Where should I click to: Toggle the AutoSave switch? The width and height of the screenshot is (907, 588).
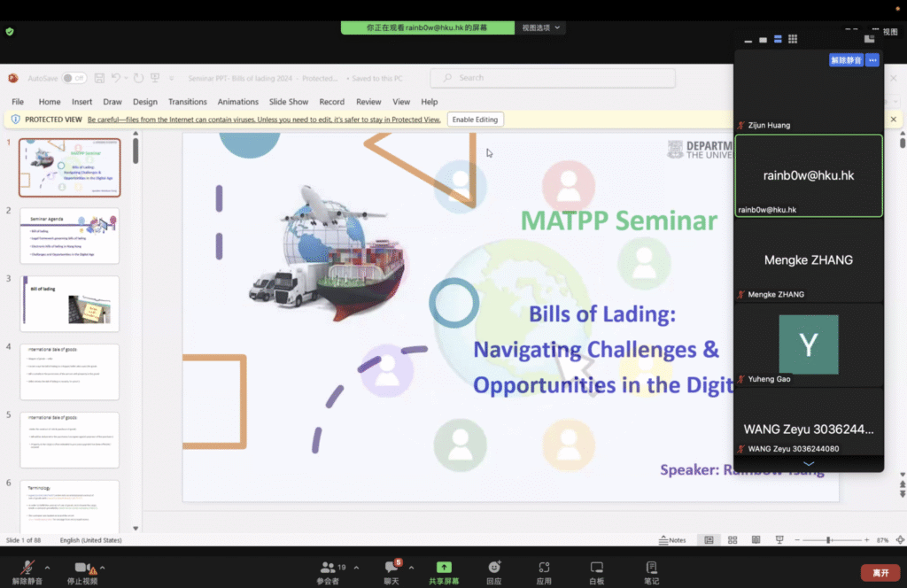point(74,78)
